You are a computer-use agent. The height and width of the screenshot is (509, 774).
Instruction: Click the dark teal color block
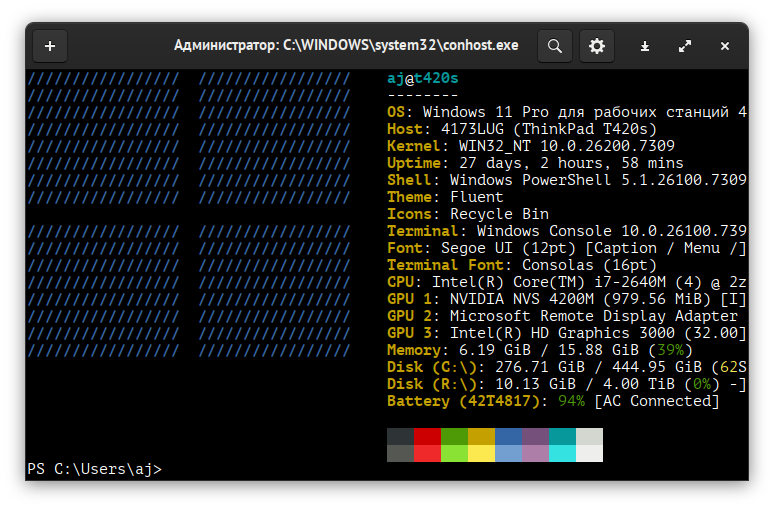(x=562, y=436)
